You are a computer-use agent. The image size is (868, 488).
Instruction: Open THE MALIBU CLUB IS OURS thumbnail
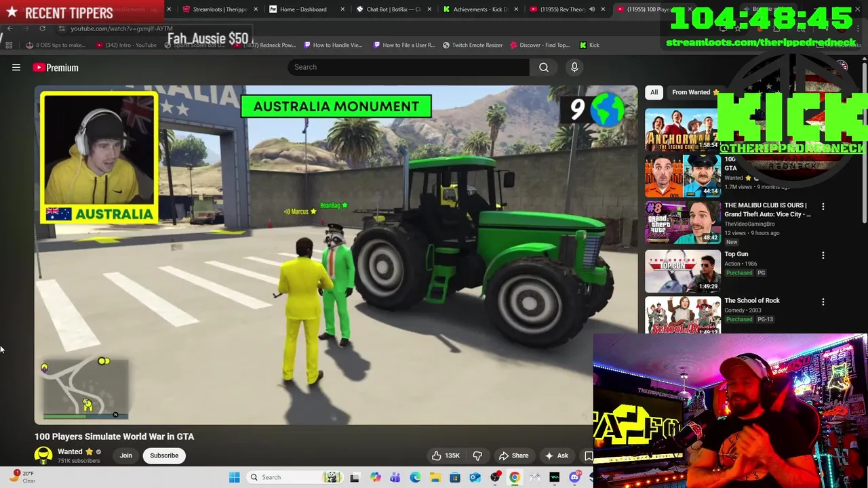click(682, 222)
